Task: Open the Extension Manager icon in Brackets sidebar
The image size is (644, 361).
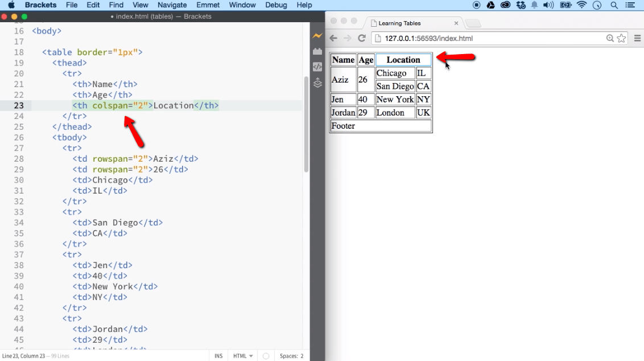Action: (317, 51)
